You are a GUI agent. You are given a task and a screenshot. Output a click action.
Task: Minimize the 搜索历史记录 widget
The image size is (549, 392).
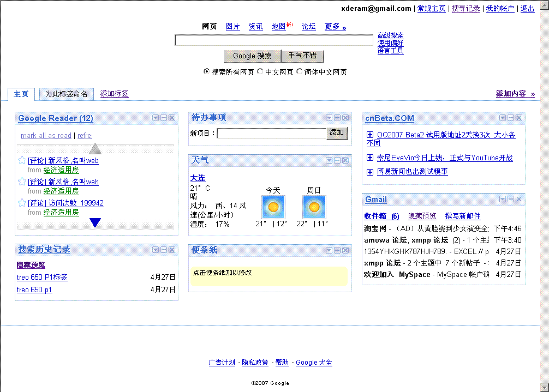[x=164, y=250]
